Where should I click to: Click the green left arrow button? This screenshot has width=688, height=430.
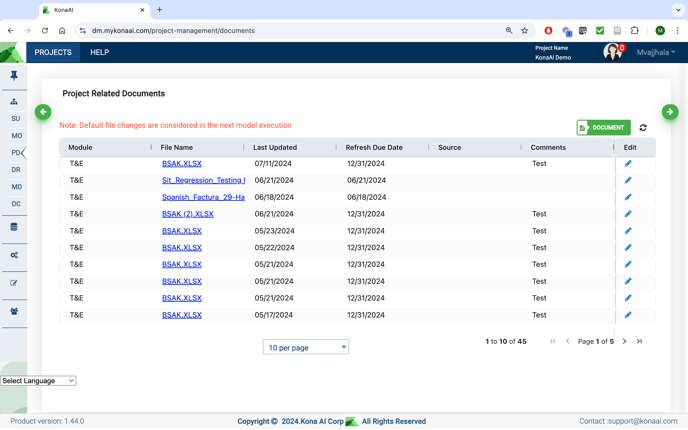[43, 112]
